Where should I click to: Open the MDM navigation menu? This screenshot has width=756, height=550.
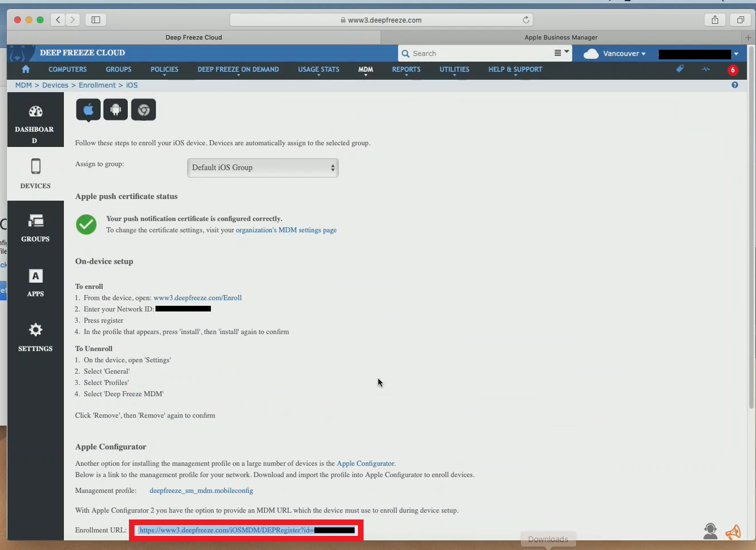tap(366, 70)
